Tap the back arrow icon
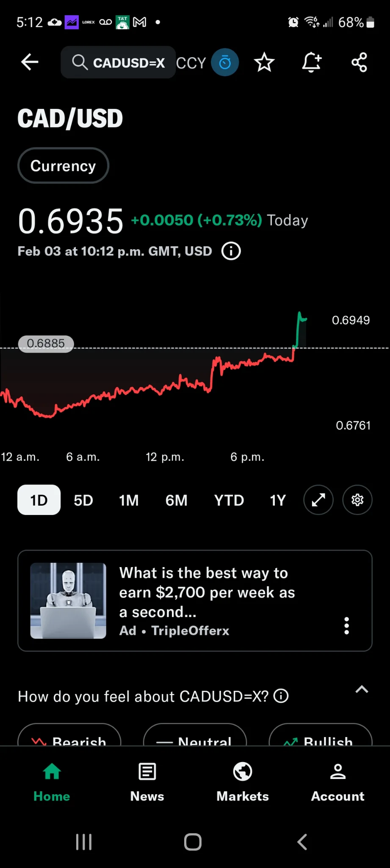 (x=30, y=62)
